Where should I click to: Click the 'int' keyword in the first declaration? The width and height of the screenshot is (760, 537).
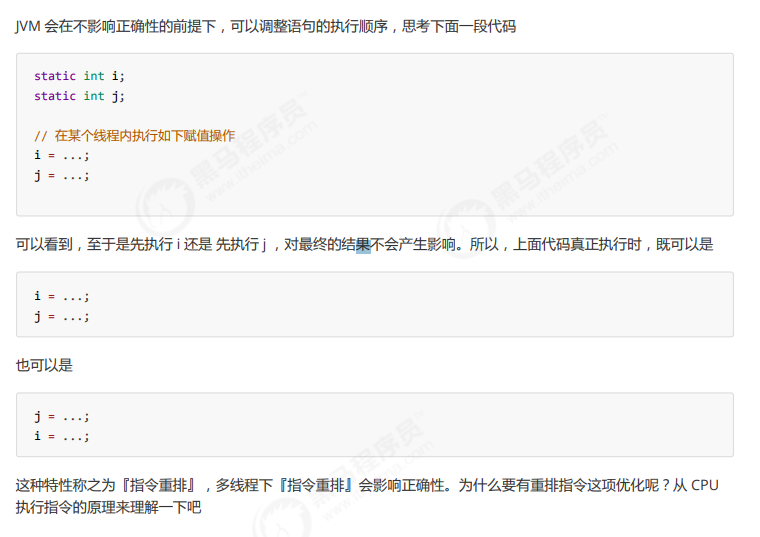coord(94,76)
